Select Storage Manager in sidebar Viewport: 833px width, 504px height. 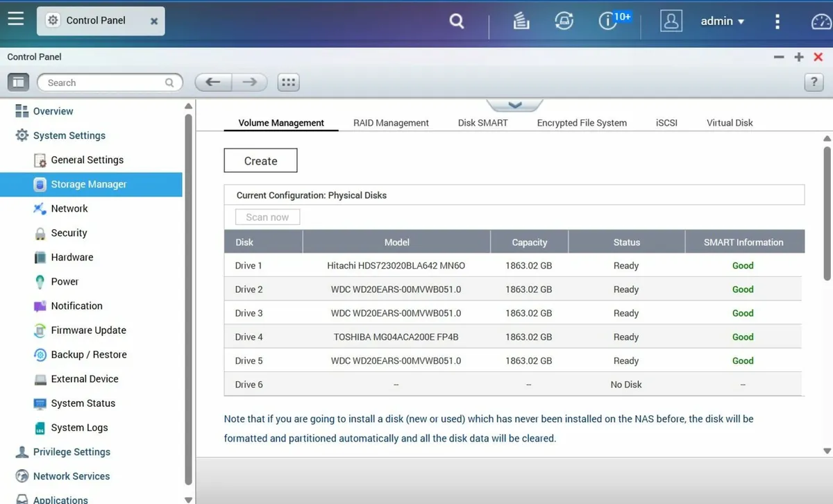[91, 185]
